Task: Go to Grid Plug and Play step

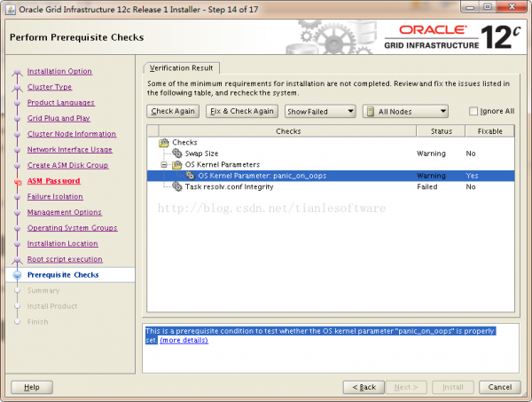Action: [x=59, y=118]
